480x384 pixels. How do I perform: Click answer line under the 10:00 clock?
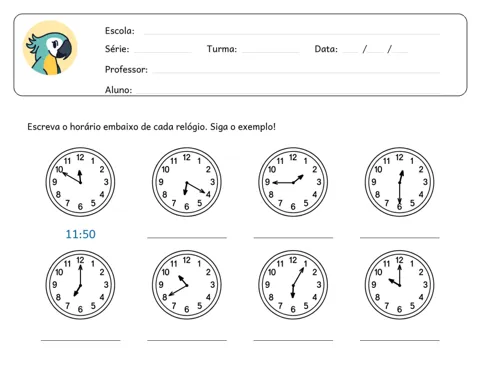tap(400, 340)
